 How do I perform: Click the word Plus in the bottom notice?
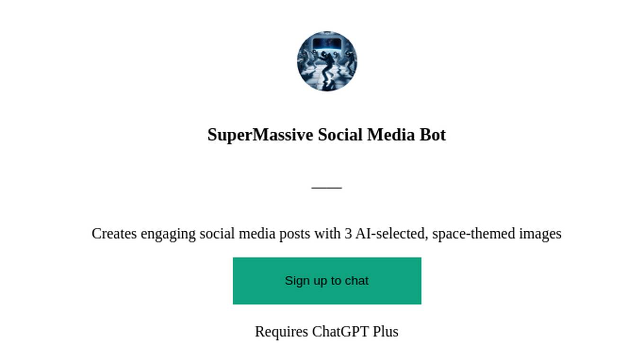[385, 332]
